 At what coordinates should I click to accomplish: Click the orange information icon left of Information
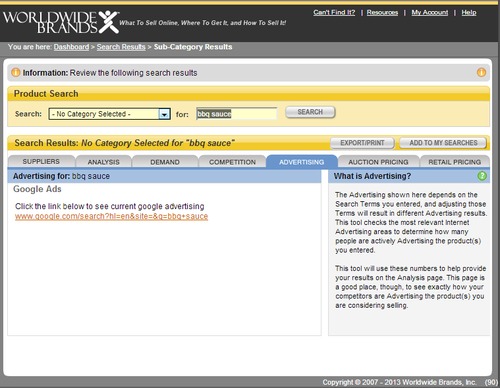[15, 72]
